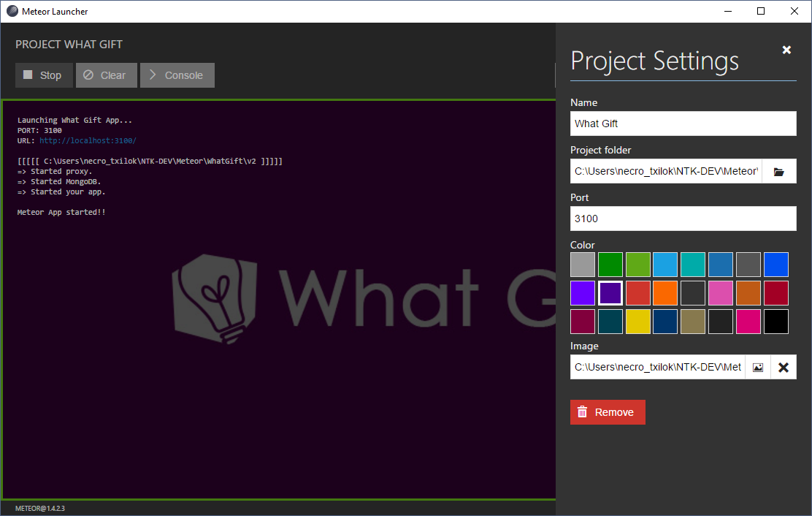The image size is (812, 516).
Task: Click the Meteor Launcher title bar icon
Action: pyautogui.click(x=12, y=11)
